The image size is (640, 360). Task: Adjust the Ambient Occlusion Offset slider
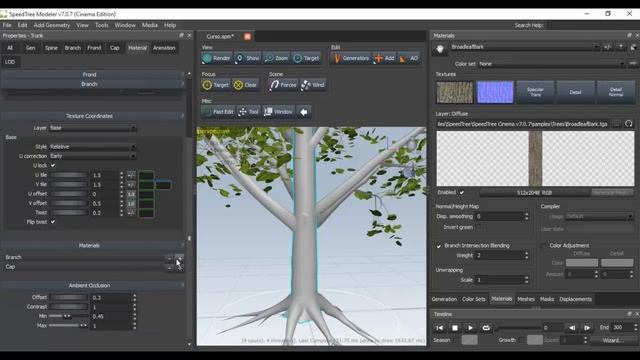pos(69,298)
